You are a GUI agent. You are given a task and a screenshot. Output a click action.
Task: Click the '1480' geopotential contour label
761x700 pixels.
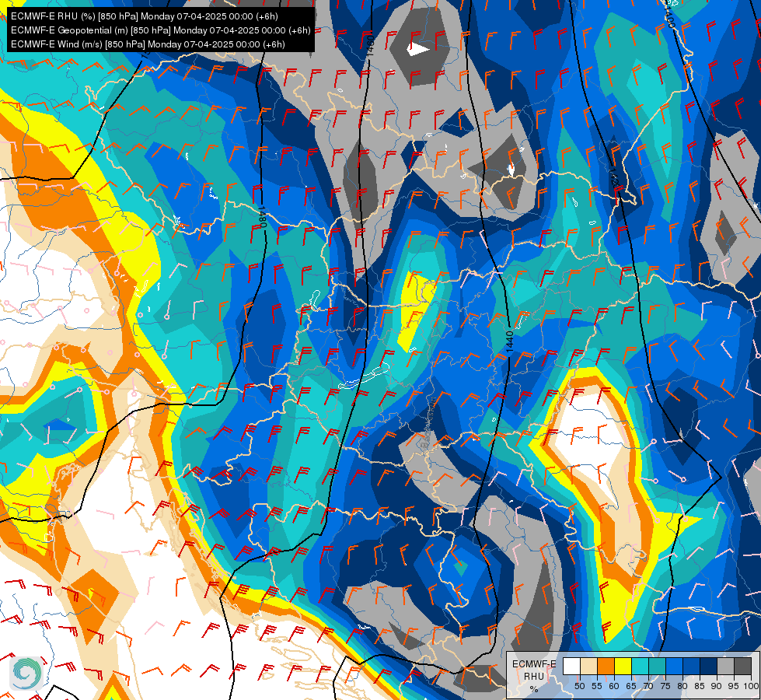(x=262, y=217)
